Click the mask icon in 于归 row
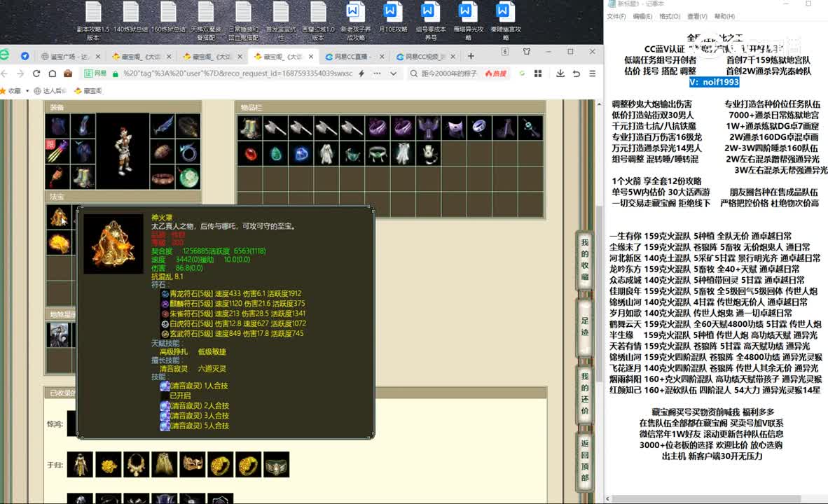828x504 pixels. [x=192, y=464]
